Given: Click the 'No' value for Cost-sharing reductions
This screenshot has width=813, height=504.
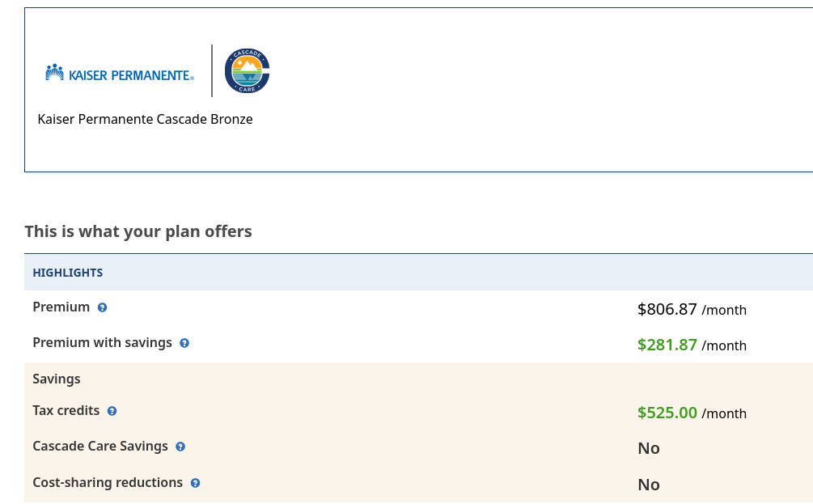Looking at the screenshot, I should tap(649, 485).
